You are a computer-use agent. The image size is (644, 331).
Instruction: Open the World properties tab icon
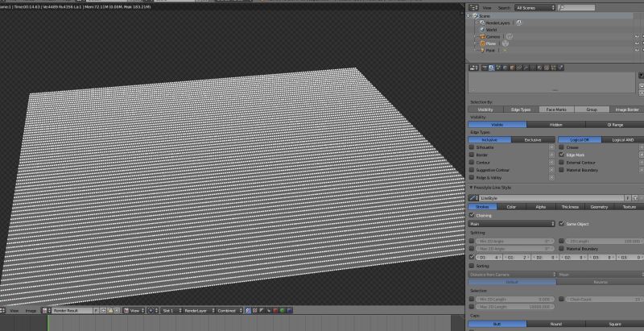[506, 68]
